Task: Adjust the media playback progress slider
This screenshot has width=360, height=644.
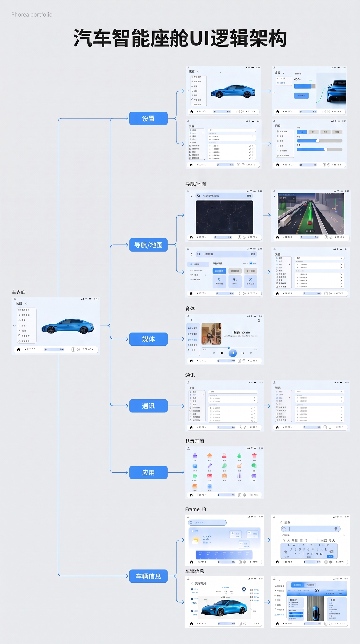Action: point(229,348)
